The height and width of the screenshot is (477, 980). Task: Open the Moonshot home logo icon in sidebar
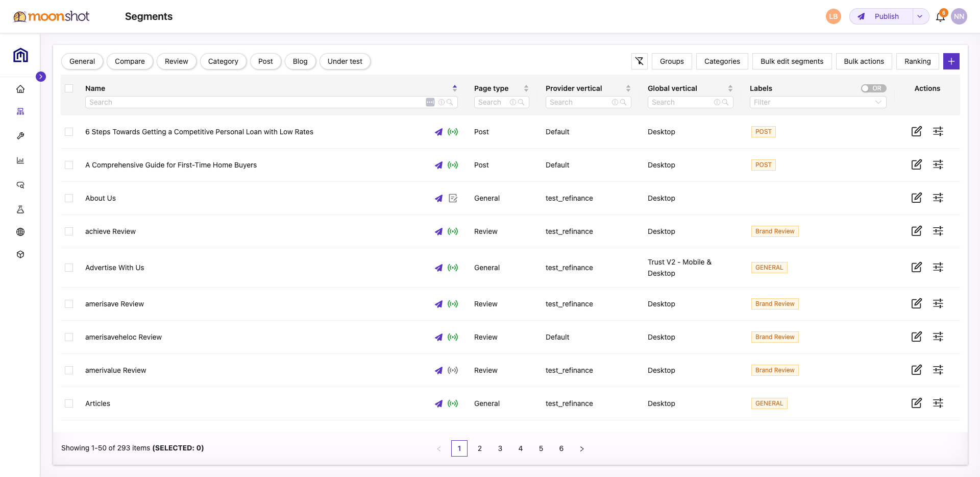coord(20,55)
